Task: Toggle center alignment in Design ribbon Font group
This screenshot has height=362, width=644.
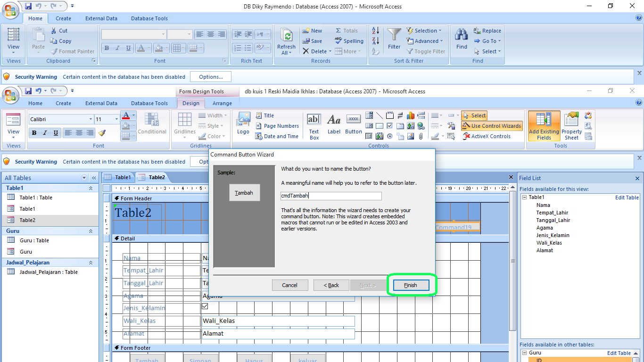Action: 79,133
